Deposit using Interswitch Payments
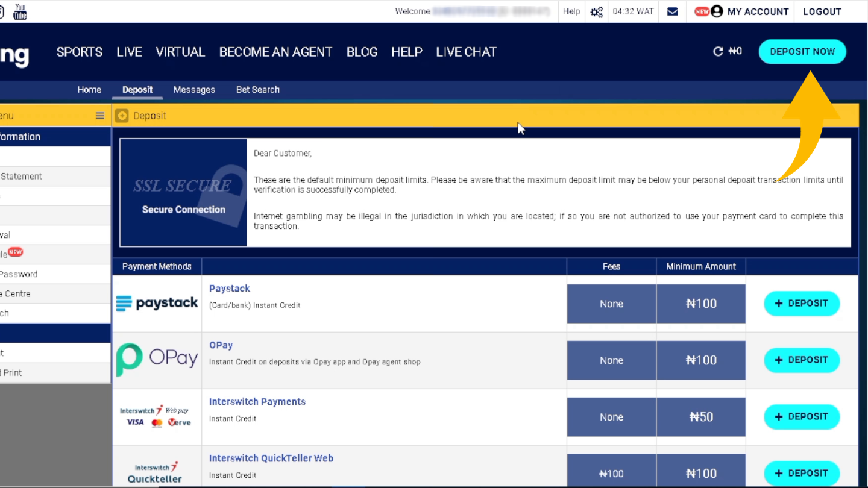868x488 pixels. [802, 417]
